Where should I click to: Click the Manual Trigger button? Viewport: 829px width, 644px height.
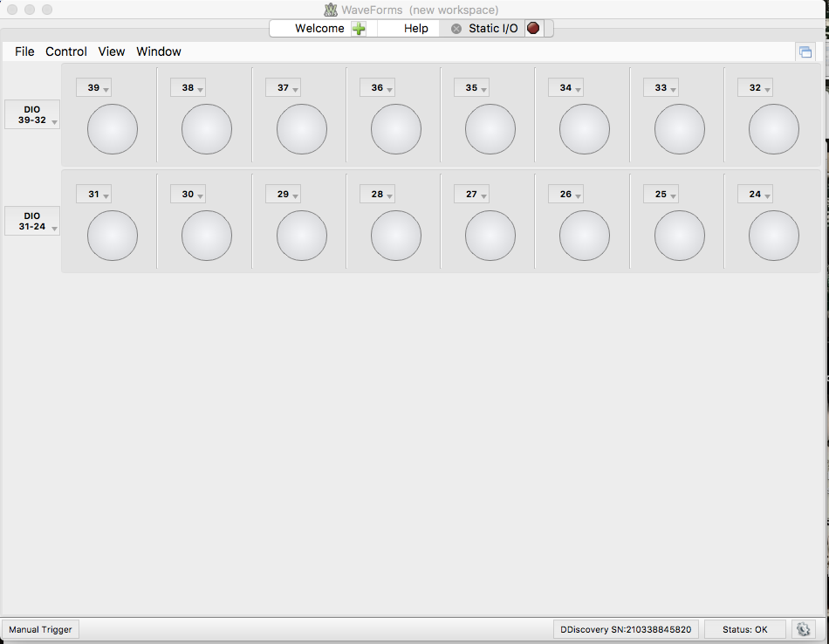click(40, 629)
